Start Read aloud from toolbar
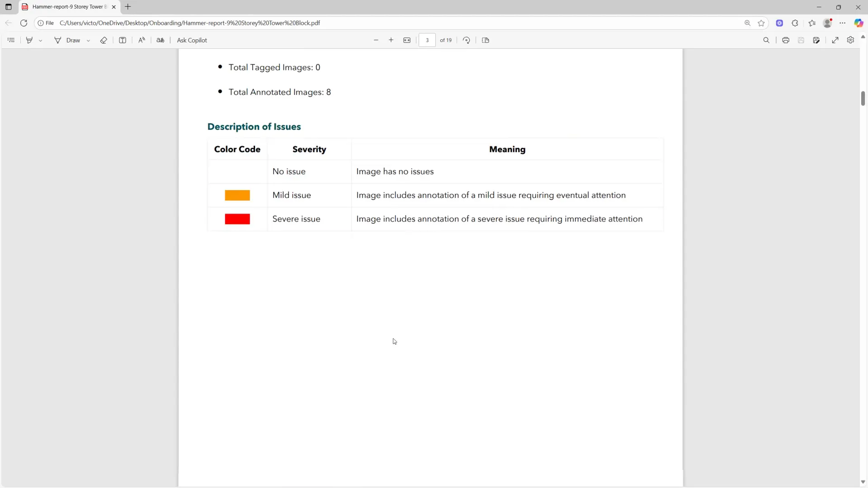Image resolution: width=868 pixels, height=488 pixels. pos(142,40)
